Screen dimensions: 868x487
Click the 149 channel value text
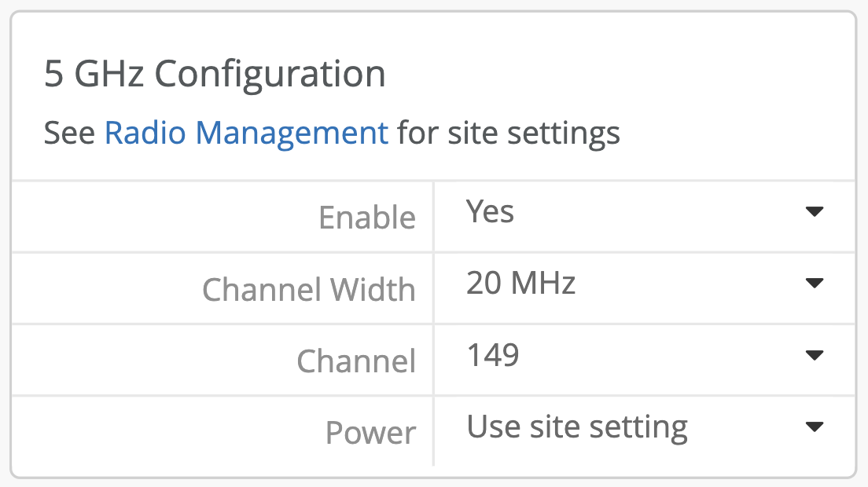[x=493, y=354]
